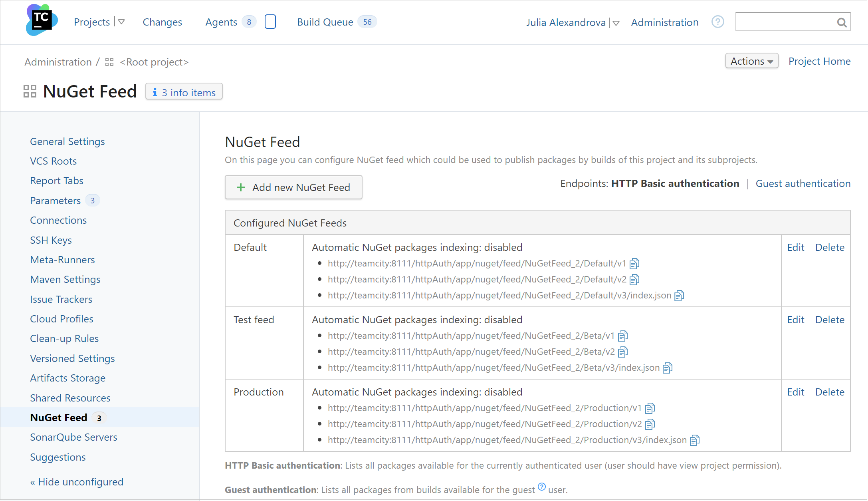Open the Actions dropdown

click(x=752, y=61)
